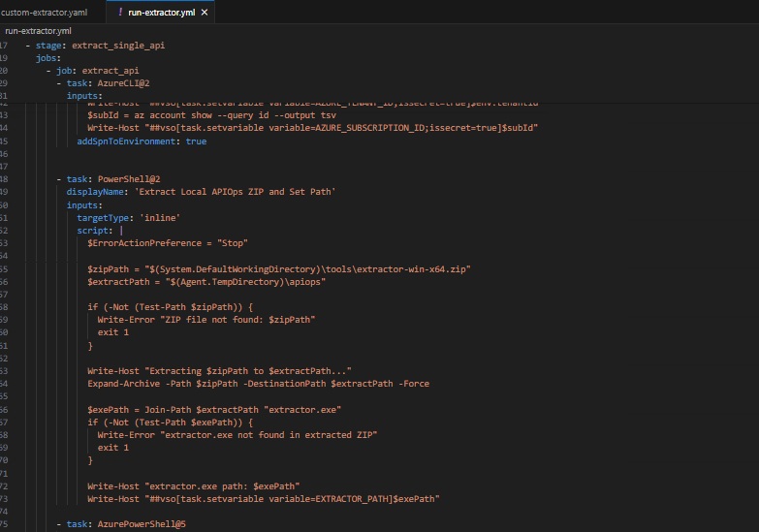
Task: Click the AZURE_SUBSCRIPTION_ID setvariable line
Action: point(312,128)
